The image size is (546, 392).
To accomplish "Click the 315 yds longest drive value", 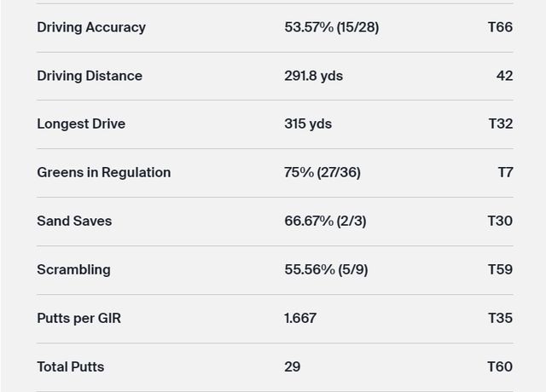I will pyautogui.click(x=308, y=124).
